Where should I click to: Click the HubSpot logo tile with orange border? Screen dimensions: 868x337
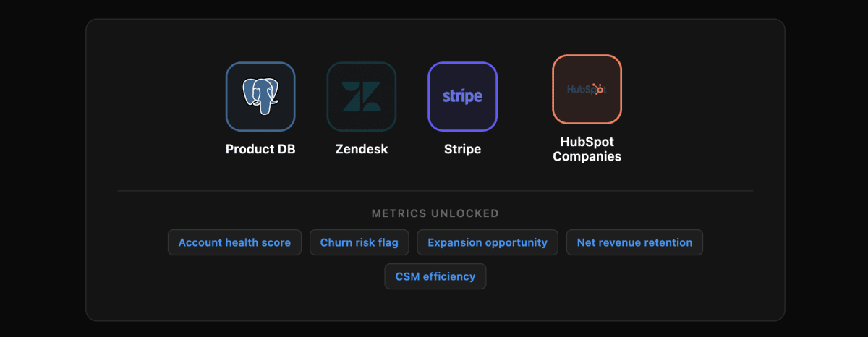click(587, 90)
